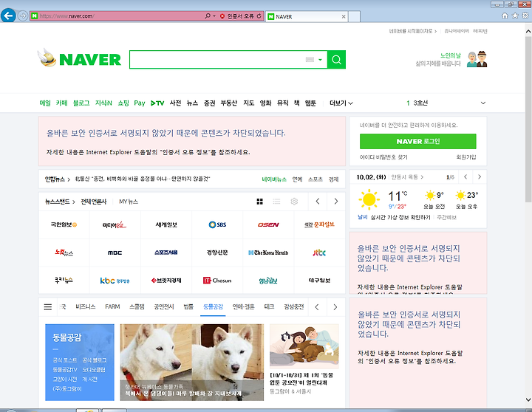Open the 회원가입 link
The height and width of the screenshot is (412, 532).
pyautogui.click(x=466, y=157)
